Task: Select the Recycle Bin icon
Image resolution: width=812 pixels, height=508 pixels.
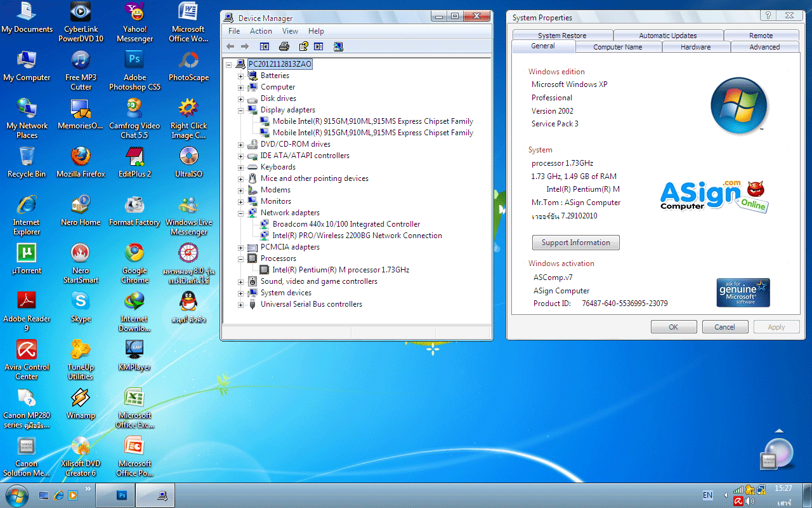Action: click(x=27, y=163)
